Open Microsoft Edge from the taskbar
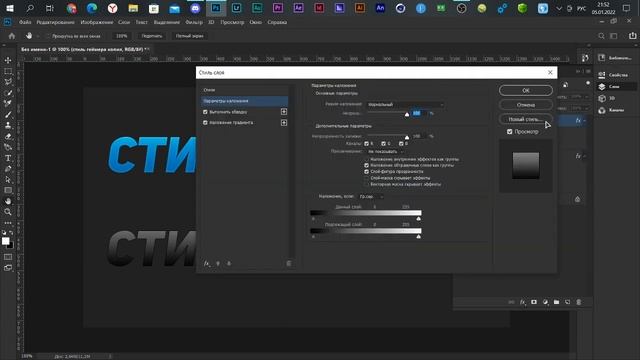Image resolution: width=640 pixels, height=360 pixels. [x=92, y=8]
